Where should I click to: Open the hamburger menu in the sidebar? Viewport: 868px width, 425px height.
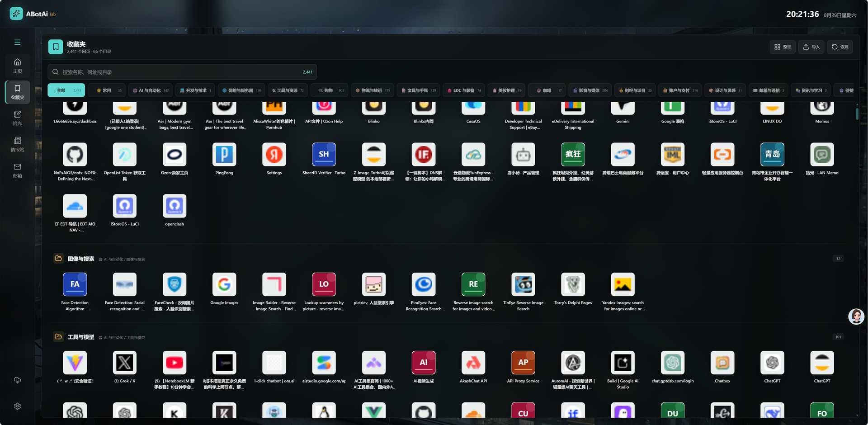pos(17,42)
